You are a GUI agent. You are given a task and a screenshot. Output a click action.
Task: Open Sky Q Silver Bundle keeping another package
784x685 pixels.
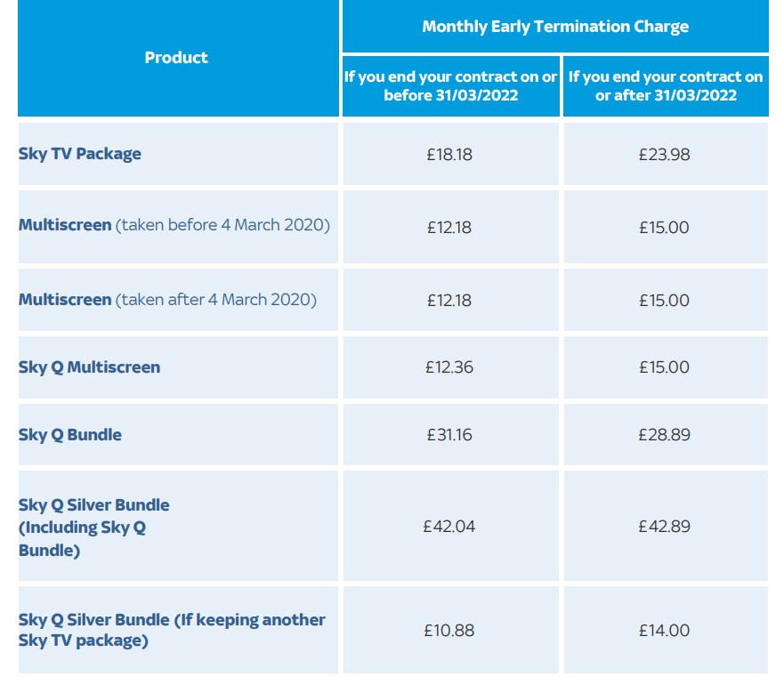172,630
